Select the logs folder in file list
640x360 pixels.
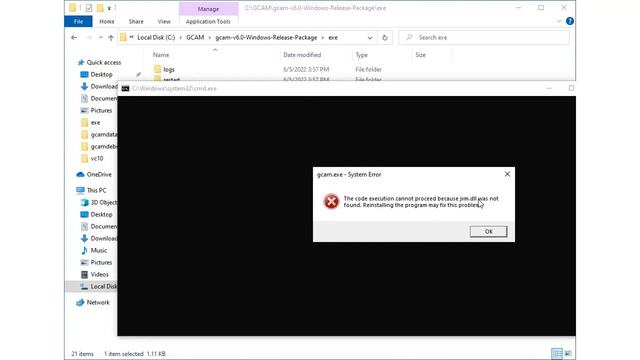tap(169, 69)
